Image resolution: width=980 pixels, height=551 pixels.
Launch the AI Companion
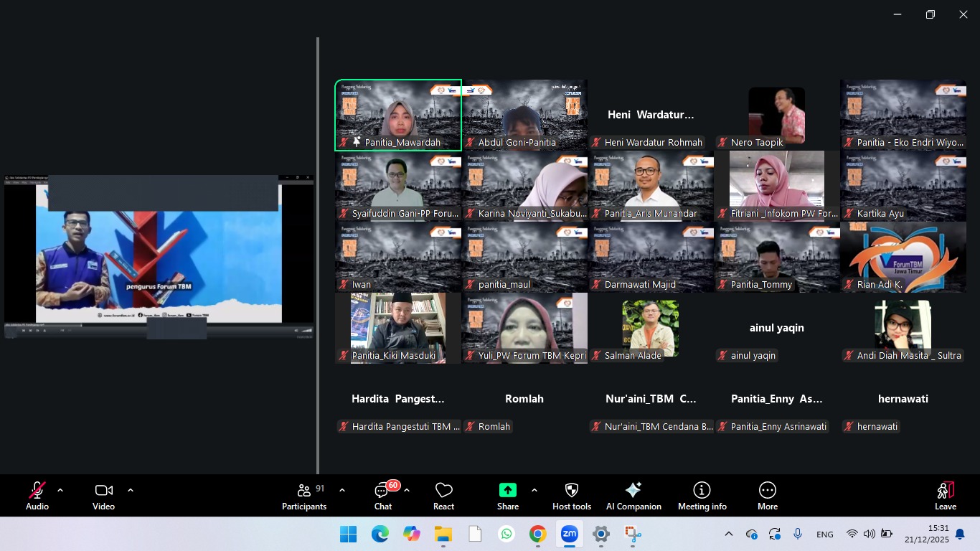[633, 496]
